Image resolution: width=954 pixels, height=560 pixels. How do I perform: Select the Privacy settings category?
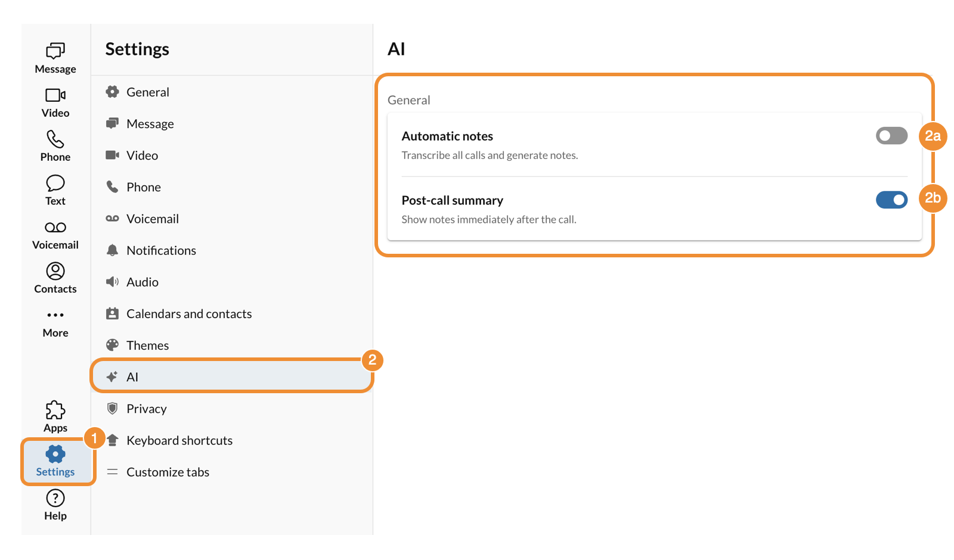click(146, 409)
